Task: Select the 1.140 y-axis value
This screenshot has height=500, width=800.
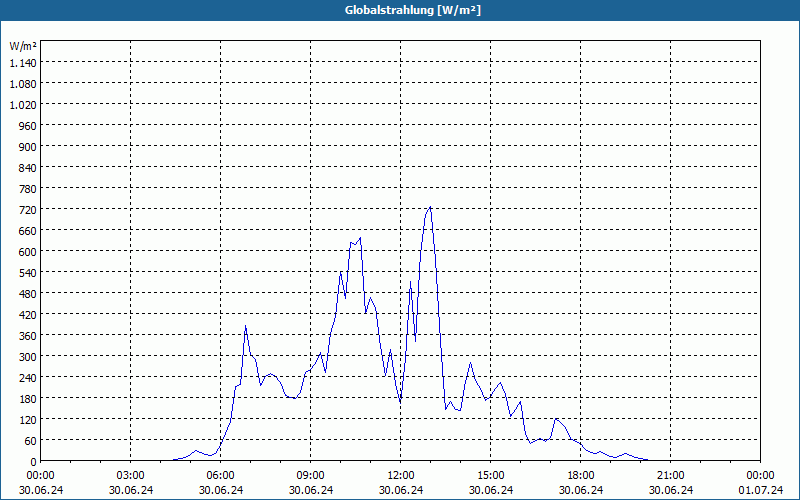Action: click(x=23, y=63)
